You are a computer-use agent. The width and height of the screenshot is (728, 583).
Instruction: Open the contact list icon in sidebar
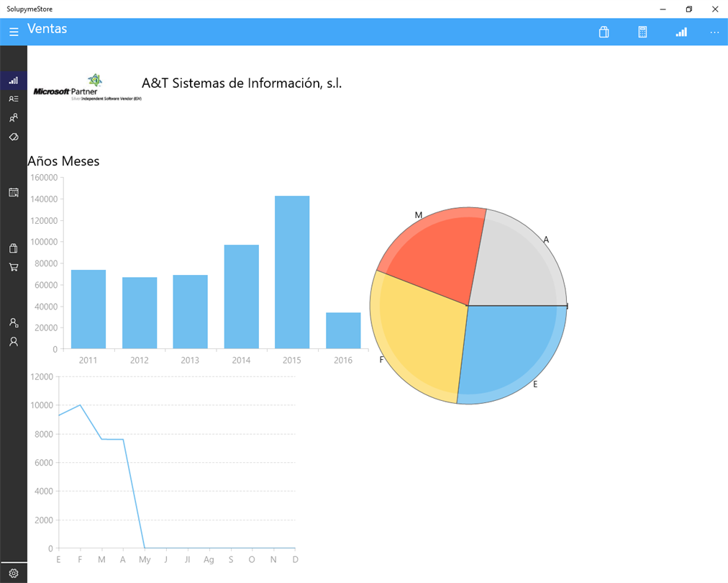tap(14, 99)
